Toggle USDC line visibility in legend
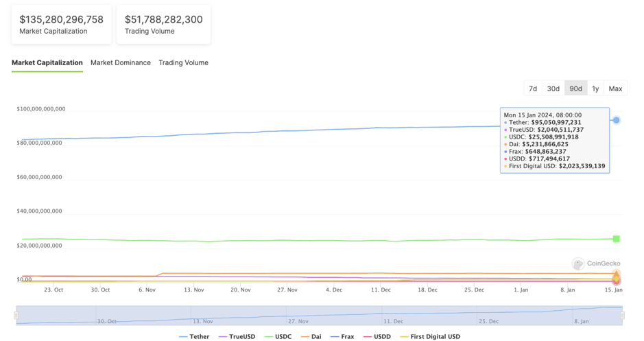This screenshot has width=644, height=341. 278,337
